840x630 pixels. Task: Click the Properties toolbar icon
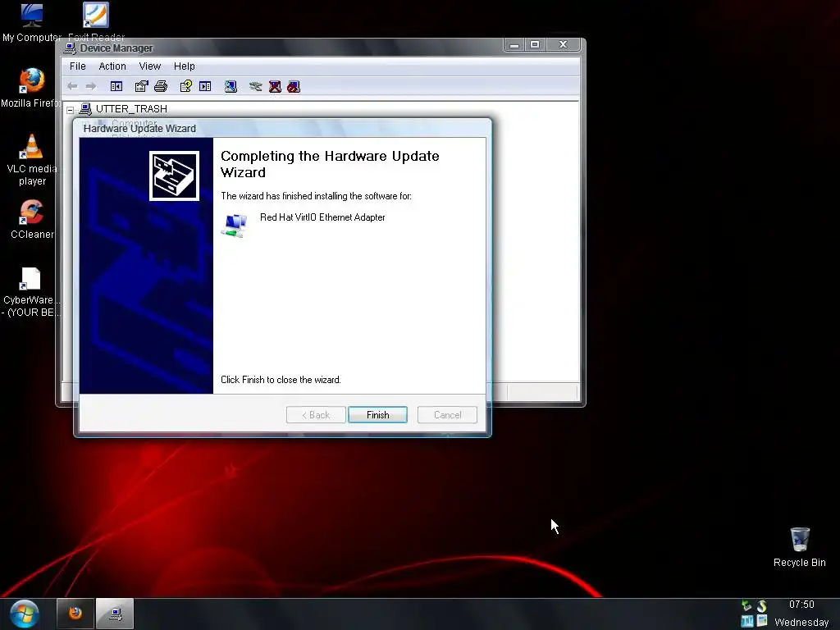pos(141,86)
